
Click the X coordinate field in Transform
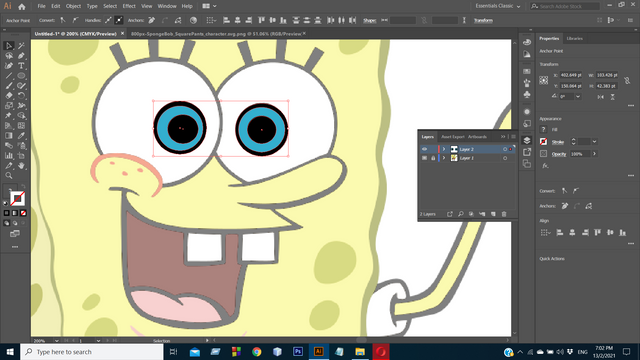[571, 75]
